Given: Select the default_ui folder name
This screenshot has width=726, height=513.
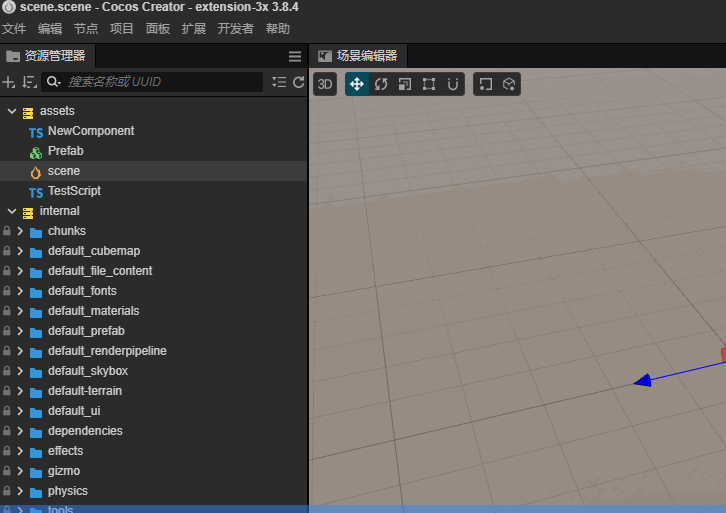Looking at the screenshot, I should [74, 411].
